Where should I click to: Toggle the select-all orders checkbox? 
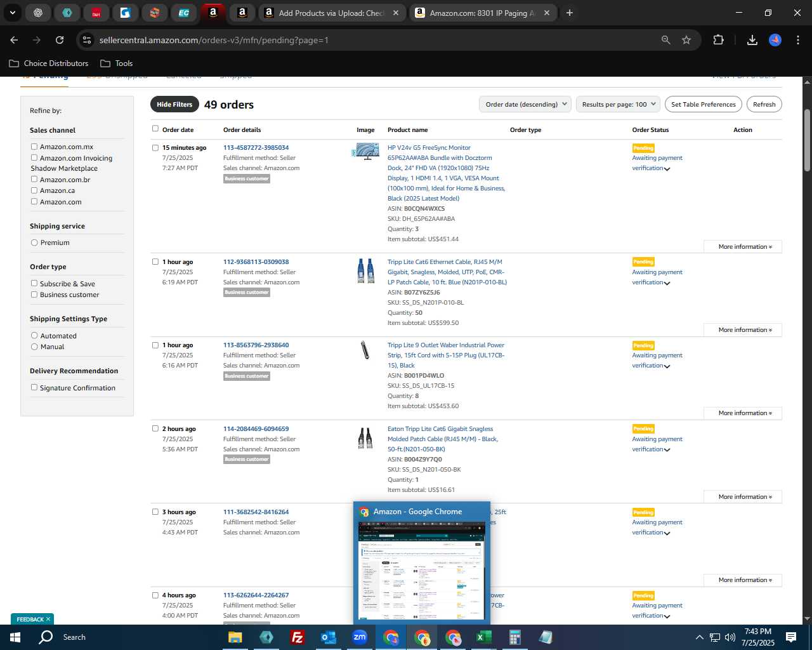point(155,129)
